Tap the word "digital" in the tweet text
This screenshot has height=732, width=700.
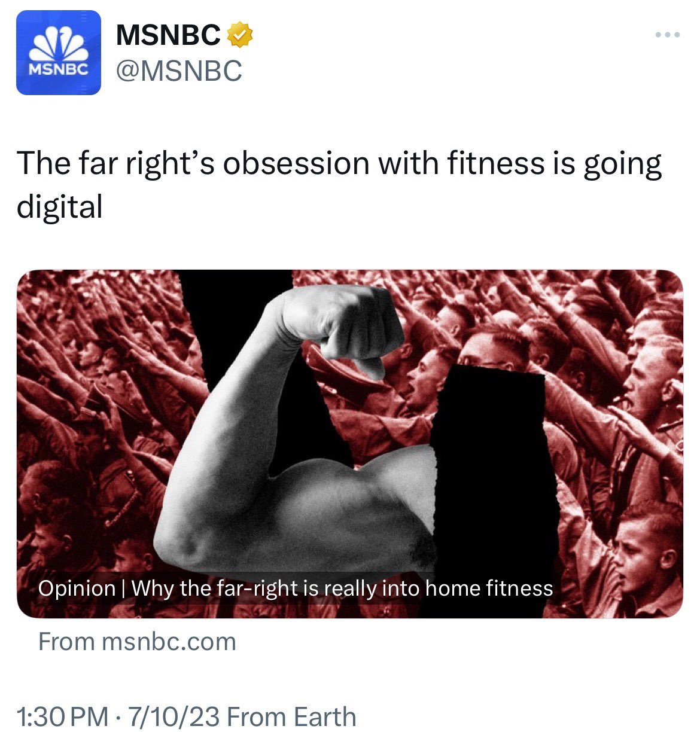pyautogui.click(x=60, y=207)
